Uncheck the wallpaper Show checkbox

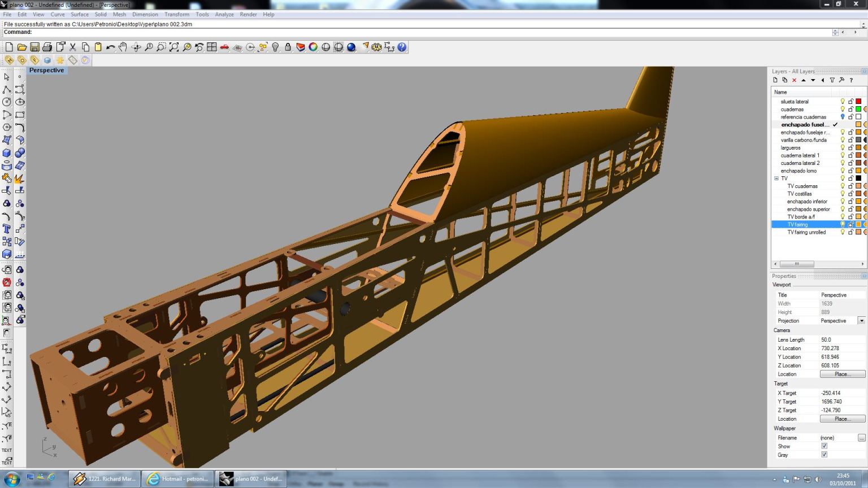pos(824,446)
